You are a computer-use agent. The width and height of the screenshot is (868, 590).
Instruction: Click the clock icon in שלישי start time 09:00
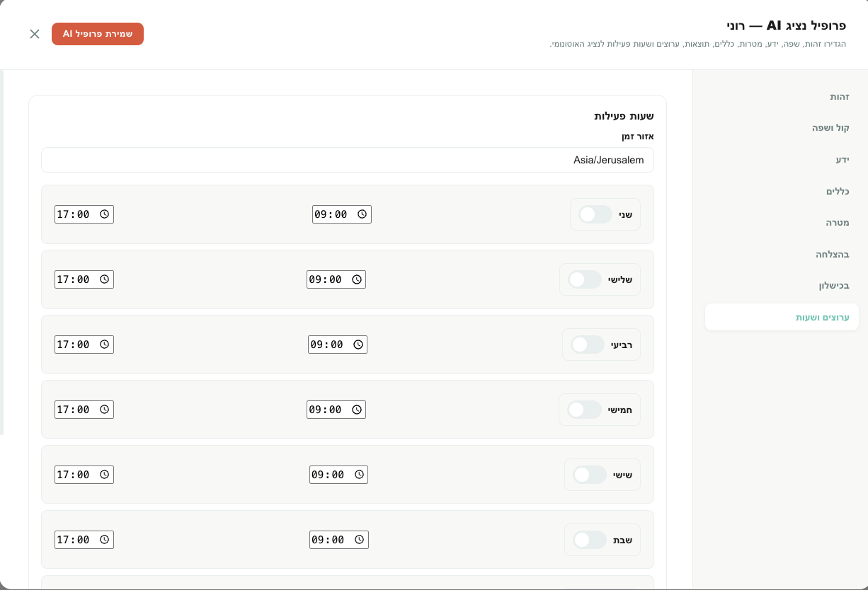click(356, 279)
